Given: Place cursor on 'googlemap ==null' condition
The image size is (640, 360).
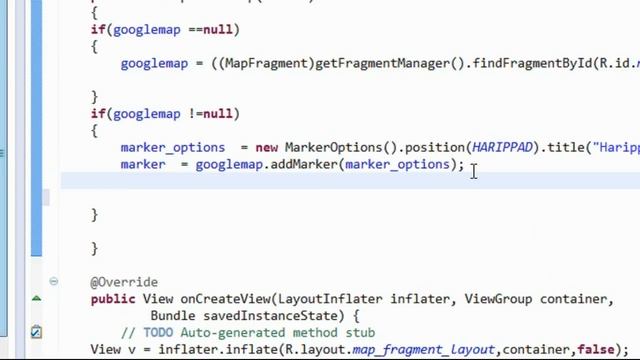Looking at the screenshot, I should pos(172,30).
